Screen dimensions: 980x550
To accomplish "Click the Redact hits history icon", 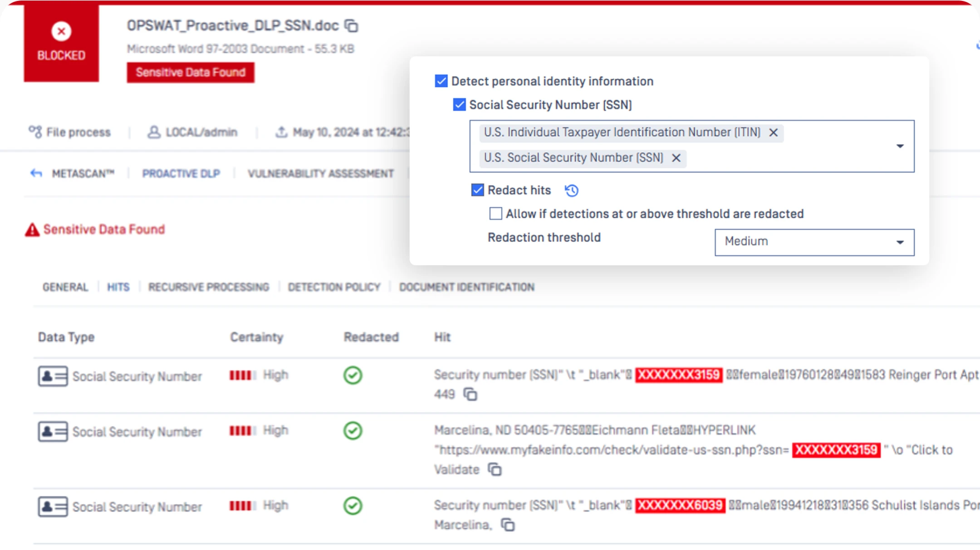I will [571, 191].
